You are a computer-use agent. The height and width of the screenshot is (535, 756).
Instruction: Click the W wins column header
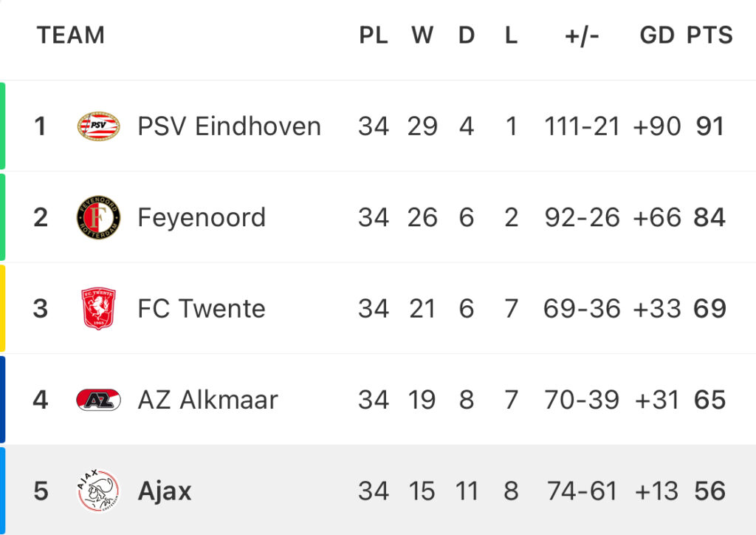click(x=422, y=35)
